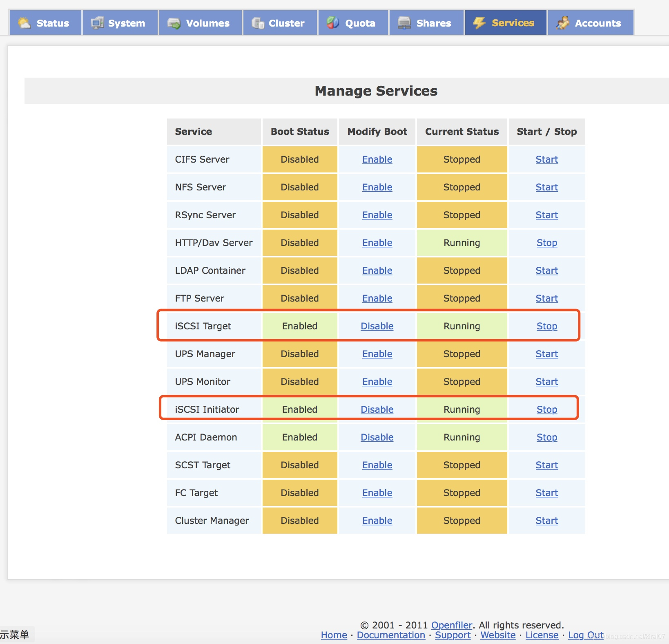Viewport: 669px width, 644px height.
Task: Click the Boot Status column header
Action: click(300, 132)
